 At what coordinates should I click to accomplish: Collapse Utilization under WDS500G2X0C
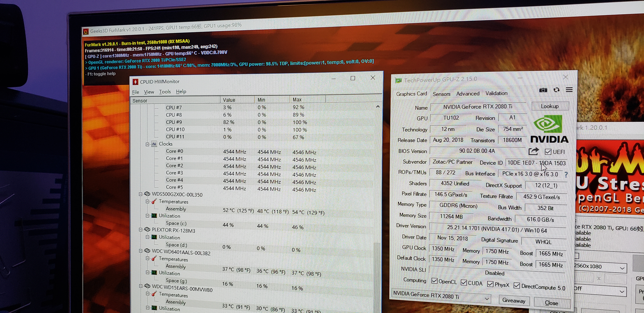147,216
